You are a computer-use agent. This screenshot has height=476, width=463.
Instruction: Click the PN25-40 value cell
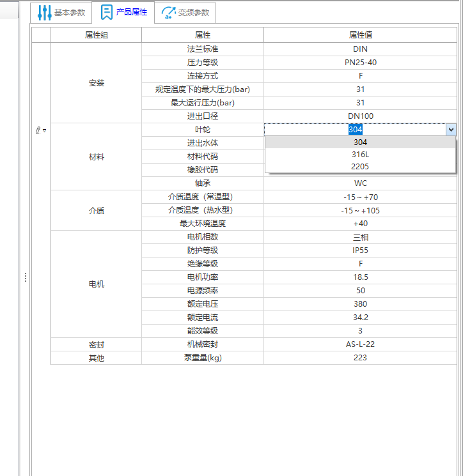tap(360, 63)
